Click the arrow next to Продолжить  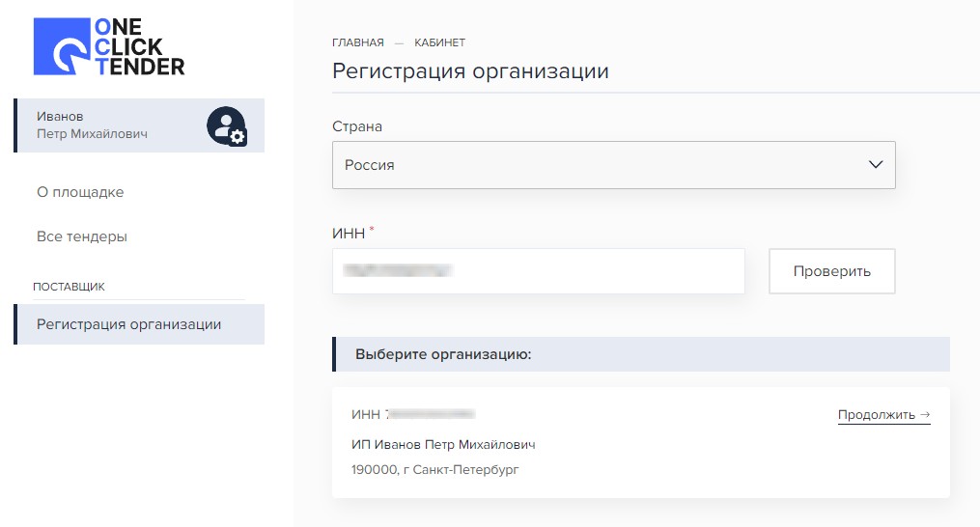pyautogui.click(x=925, y=415)
